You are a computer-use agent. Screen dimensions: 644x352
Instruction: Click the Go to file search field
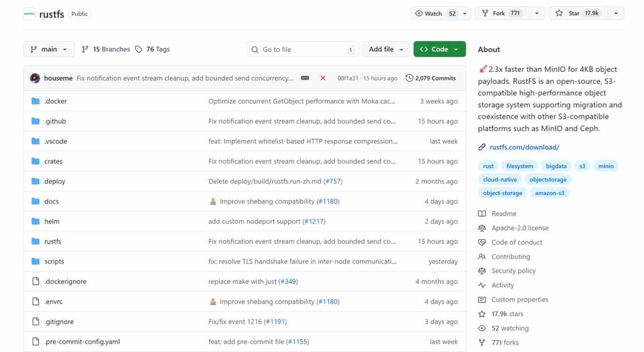[x=302, y=49]
